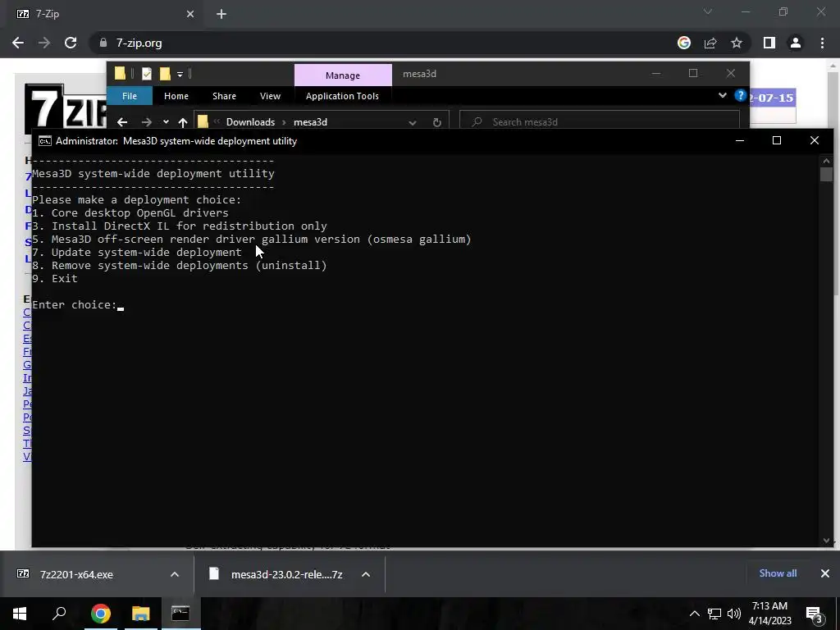840x630 pixels.
Task: Click the command prompt title icon
Action: coord(45,141)
